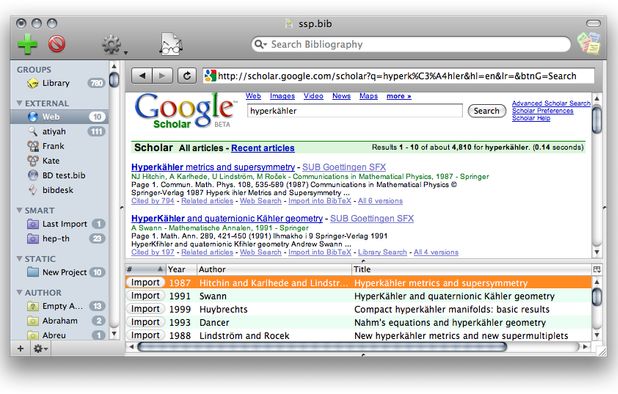Select the Frank shared group

coord(59,146)
